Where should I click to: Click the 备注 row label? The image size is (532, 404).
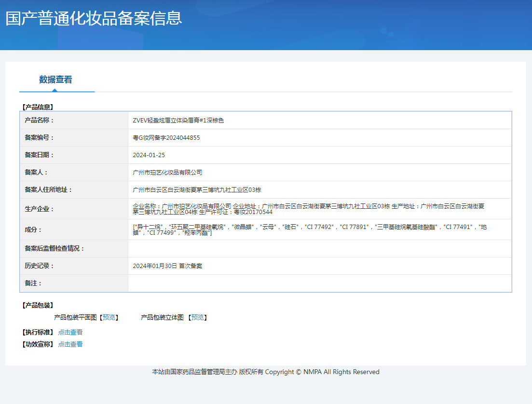[33, 283]
